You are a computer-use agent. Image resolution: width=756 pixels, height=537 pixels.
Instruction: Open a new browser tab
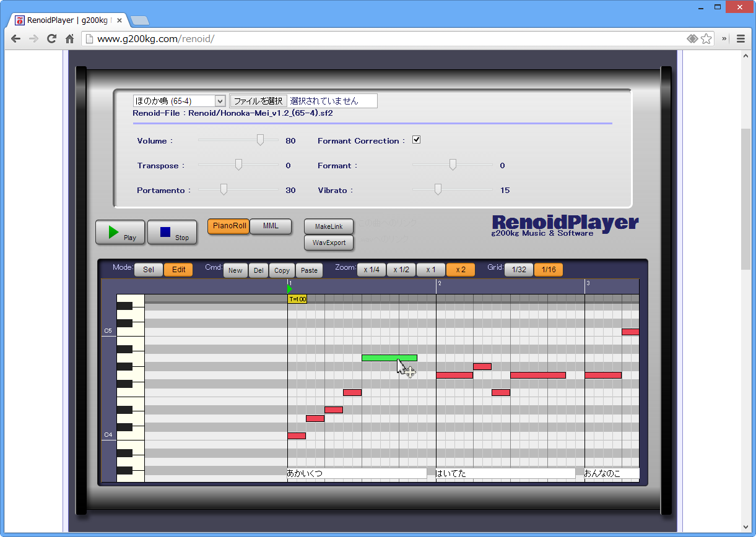(140, 20)
